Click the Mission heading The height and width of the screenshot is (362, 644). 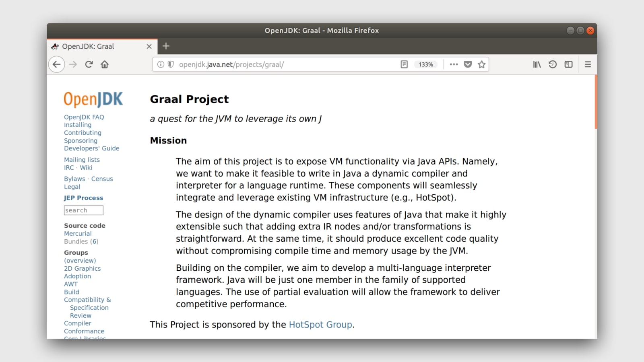[168, 140]
